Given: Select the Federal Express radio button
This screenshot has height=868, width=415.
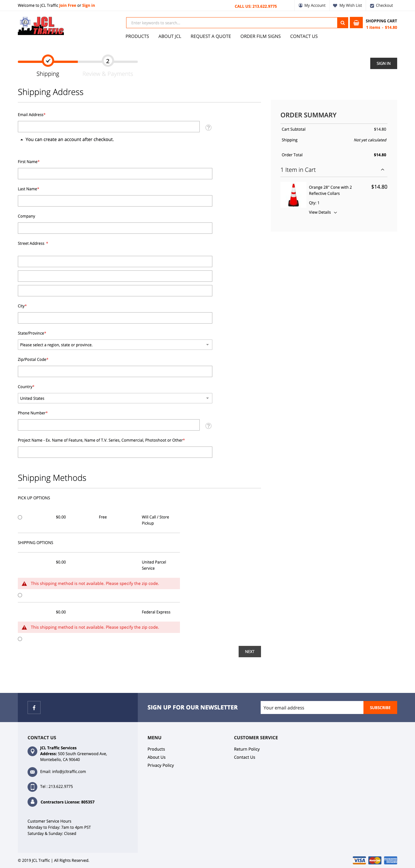Looking at the screenshot, I should pyautogui.click(x=20, y=639).
